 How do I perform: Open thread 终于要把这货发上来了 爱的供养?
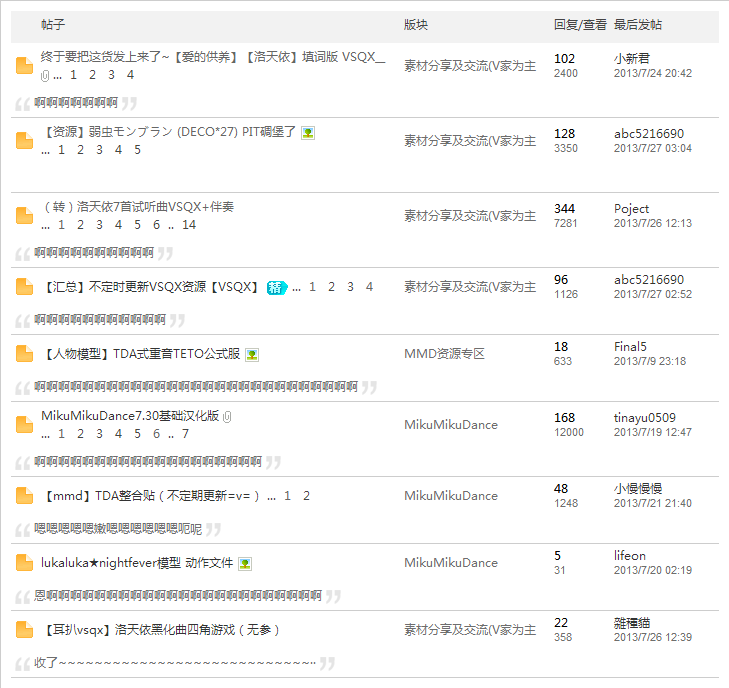pyautogui.click(x=213, y=57)
